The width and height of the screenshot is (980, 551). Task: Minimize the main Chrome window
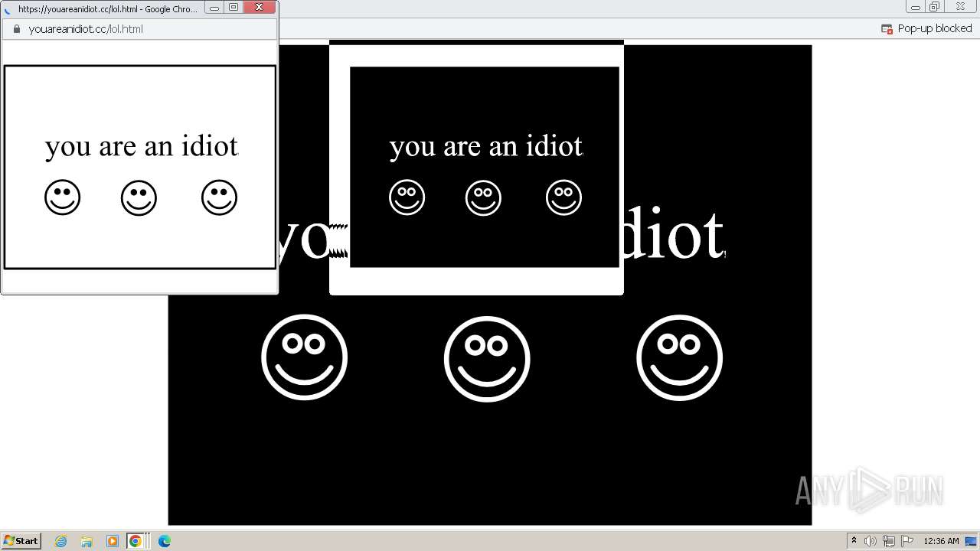(915, 7)
